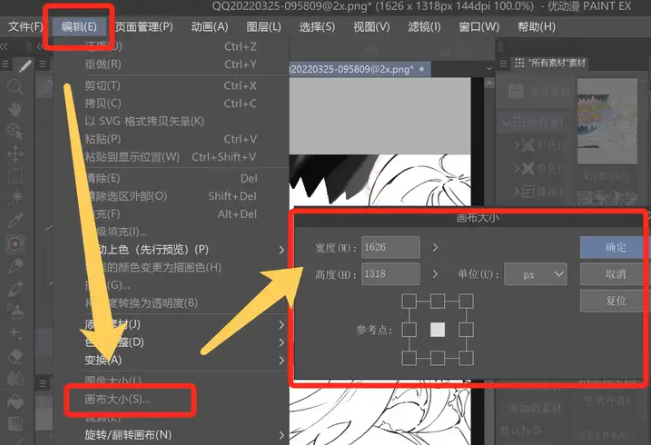Open the sub tool palette hamburger menu
Screen dimensions: 651x445
tap(42, 64)
